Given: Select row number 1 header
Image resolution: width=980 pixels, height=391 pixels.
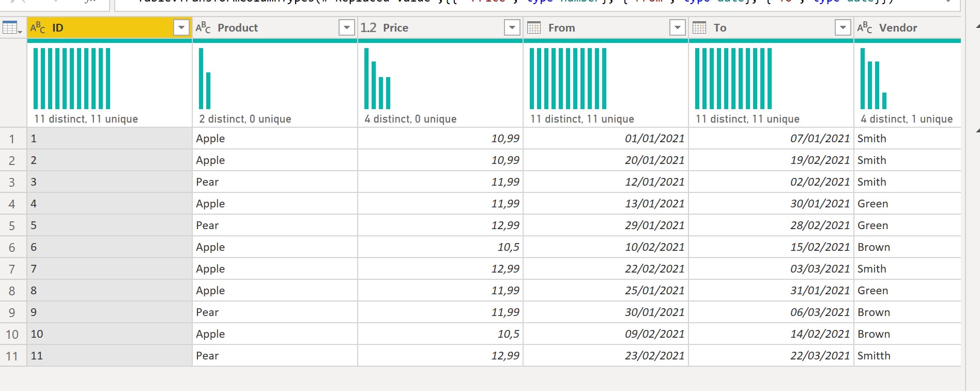Looking at the screenshot, I should [x=13, y=139].
